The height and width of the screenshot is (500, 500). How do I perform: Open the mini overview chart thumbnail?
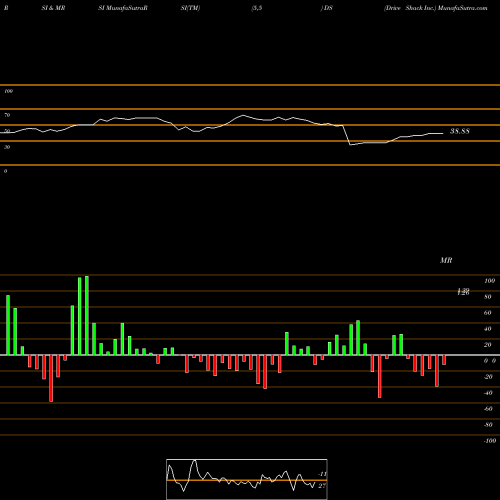coord(247,479)
